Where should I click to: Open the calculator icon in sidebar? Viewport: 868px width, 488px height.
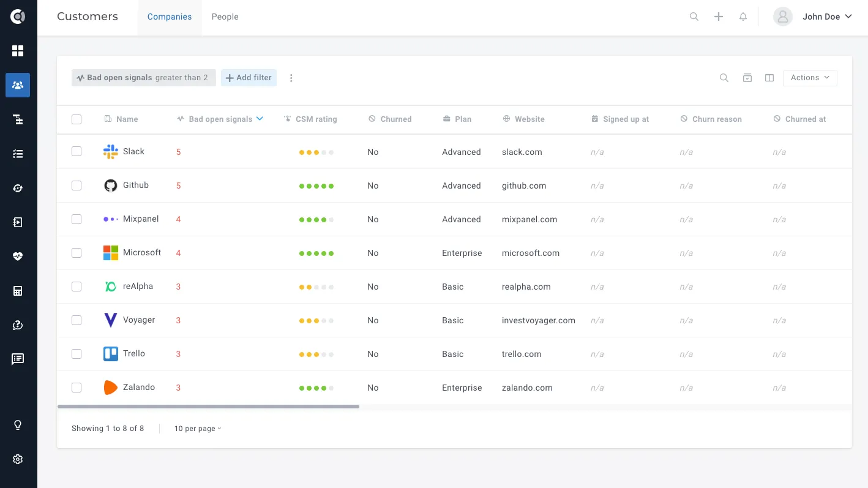[18, 291]
